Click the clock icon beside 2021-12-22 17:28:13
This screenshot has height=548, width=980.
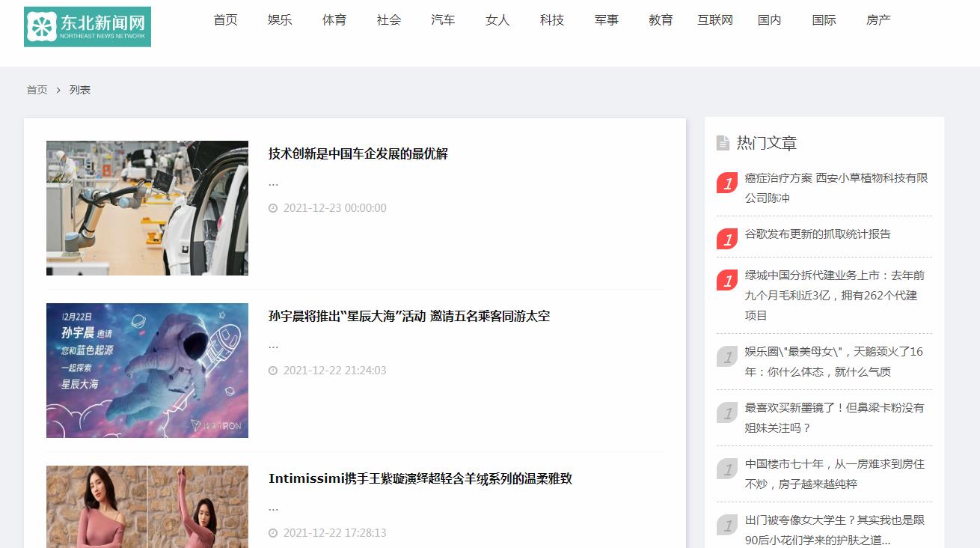coord(273,533)
